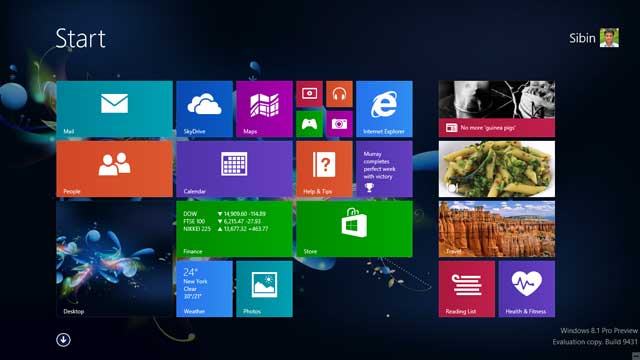Open the Photos tile

pyautogui.click(x=264, y=289)
